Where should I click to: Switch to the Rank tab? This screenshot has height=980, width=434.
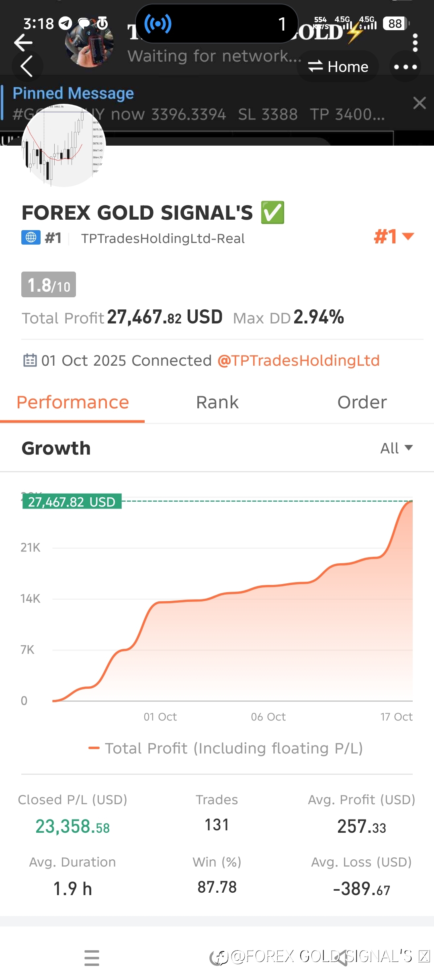217,402
